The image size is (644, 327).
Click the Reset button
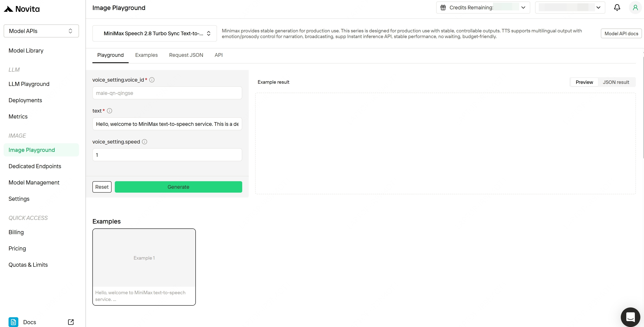pyautogui.click(x=102, y=187)
